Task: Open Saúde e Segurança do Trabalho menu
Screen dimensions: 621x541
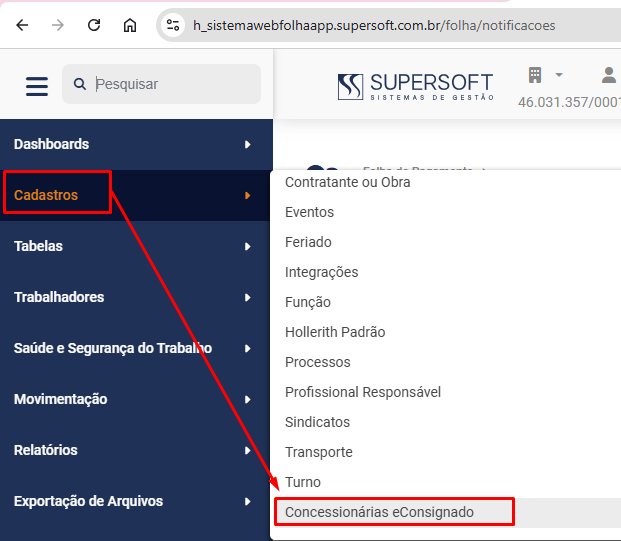Action: tap(136, 349)
